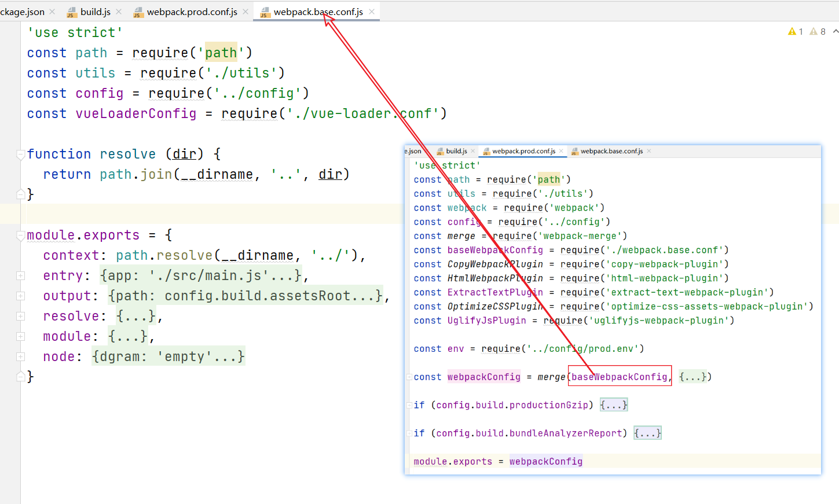Expand the {...} placeholder after resolve:
The image size is (839, 504).
[x=136, y=316]
